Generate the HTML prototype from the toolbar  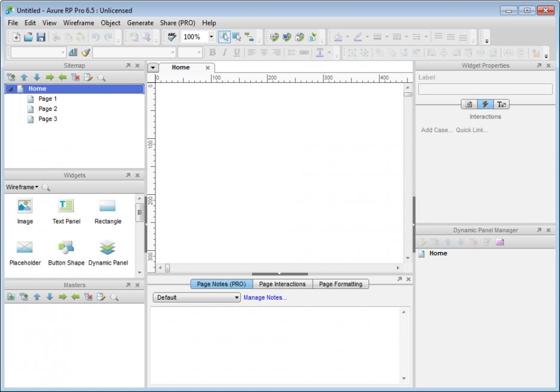pos(274,37)
